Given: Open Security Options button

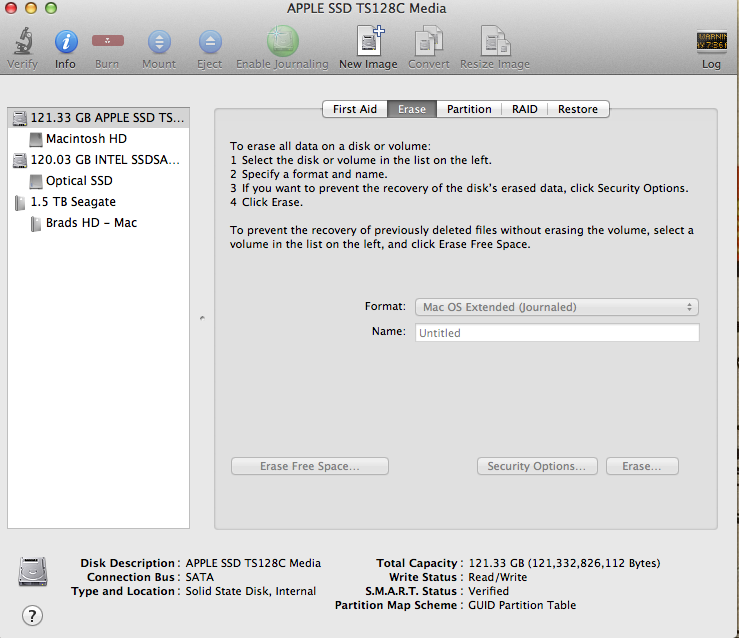Looking at the screenshot, I should (537, 466).
